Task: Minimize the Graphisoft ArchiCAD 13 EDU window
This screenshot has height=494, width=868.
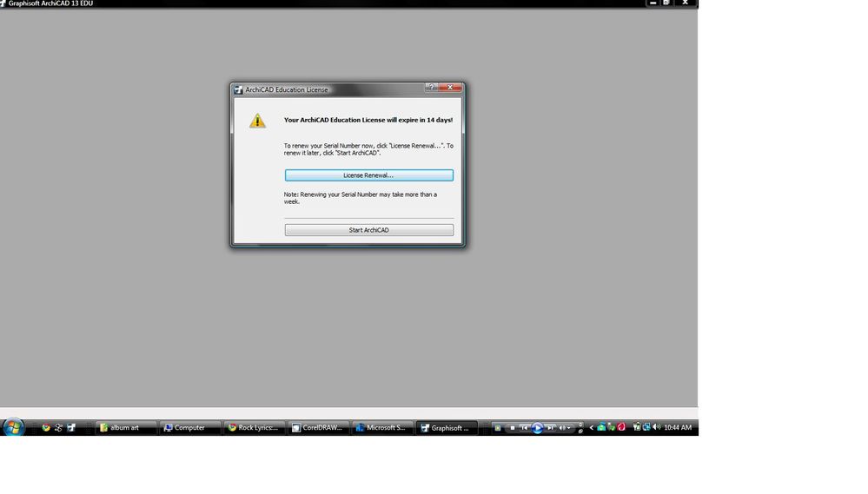Action: click(x=653, y=3)
